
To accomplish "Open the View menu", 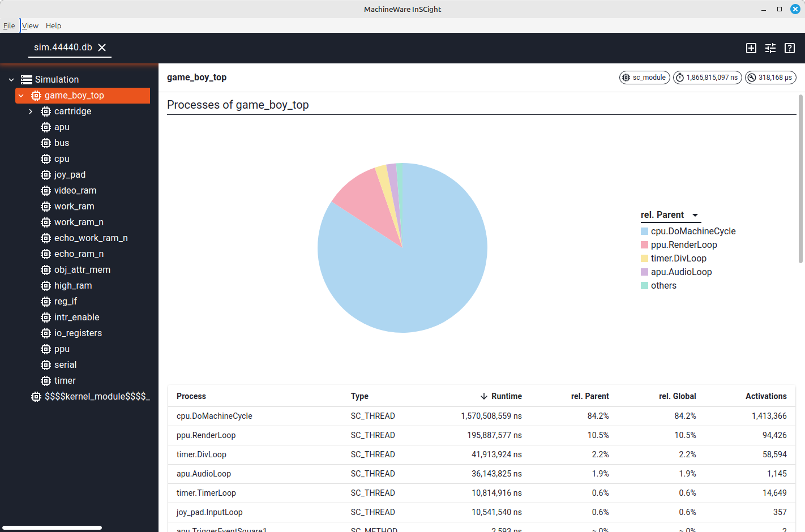I will (30, 25).
